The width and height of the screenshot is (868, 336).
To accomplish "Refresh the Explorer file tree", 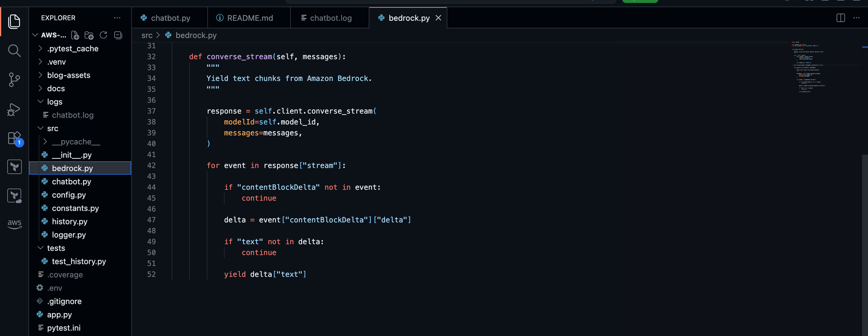I will coord(103,35).
